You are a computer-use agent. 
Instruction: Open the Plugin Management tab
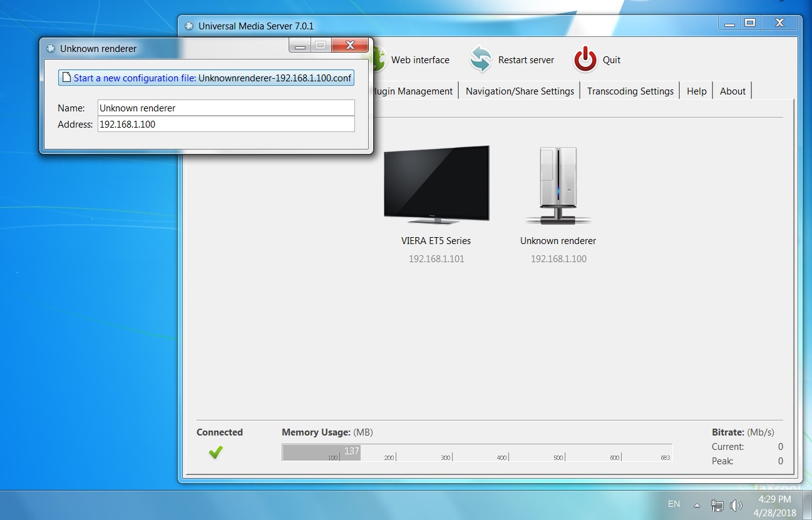pos(413,91)
